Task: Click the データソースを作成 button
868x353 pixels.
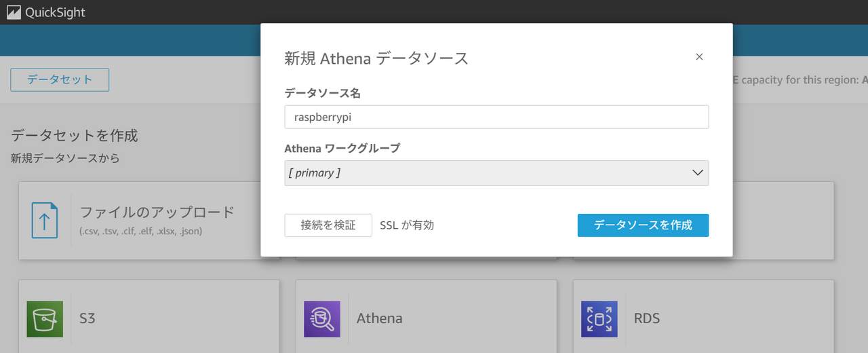Action: coord(643,225)
